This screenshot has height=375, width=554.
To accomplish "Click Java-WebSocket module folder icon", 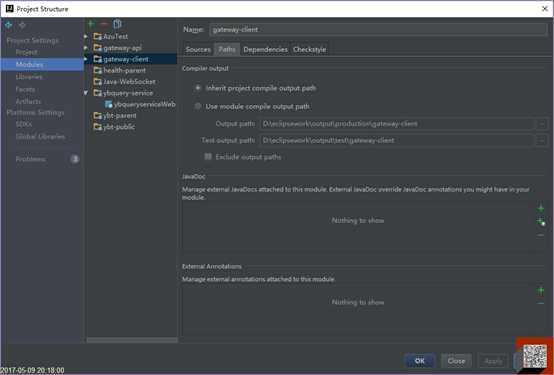I will [98, 82].
